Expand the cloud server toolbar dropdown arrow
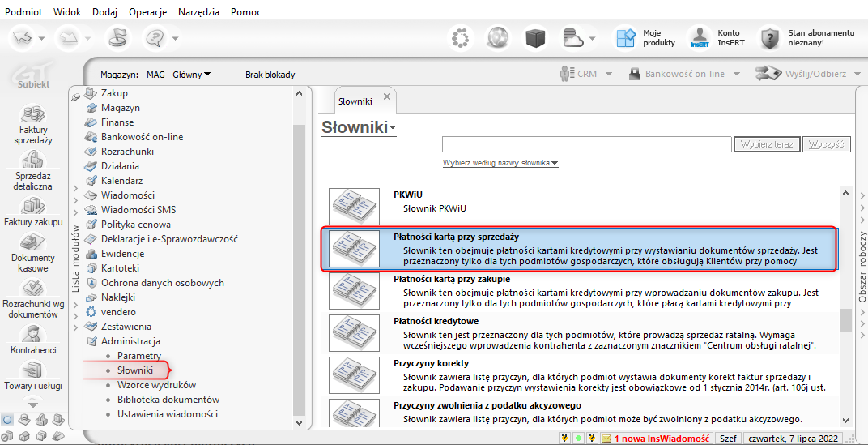This screenshot has height=445, width=868. [x=593, y=39]
